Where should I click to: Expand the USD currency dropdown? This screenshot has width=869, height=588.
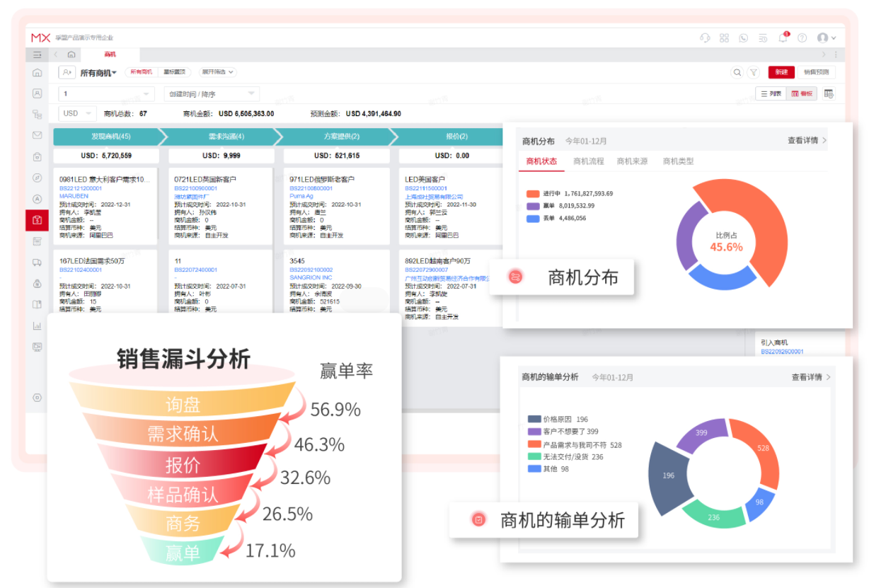pos(76,113)
